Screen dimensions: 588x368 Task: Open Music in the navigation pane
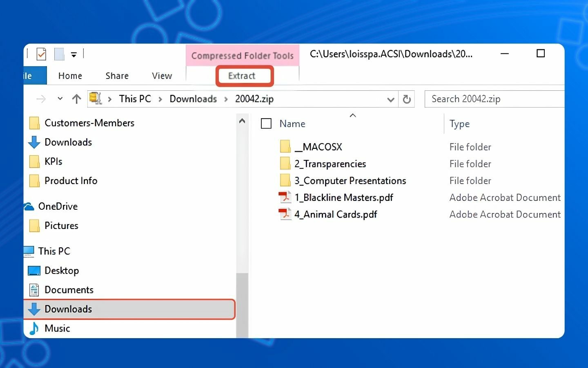(57, 328)
